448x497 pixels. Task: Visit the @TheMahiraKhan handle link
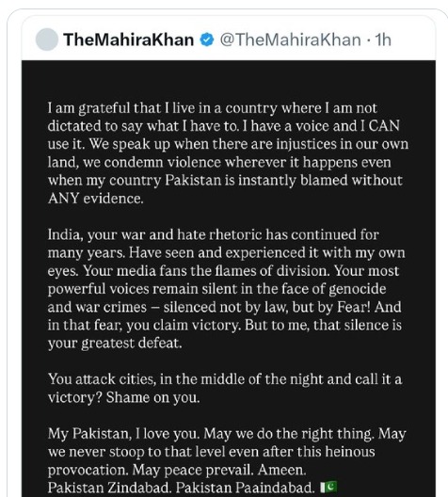click(x=290, y=40)
